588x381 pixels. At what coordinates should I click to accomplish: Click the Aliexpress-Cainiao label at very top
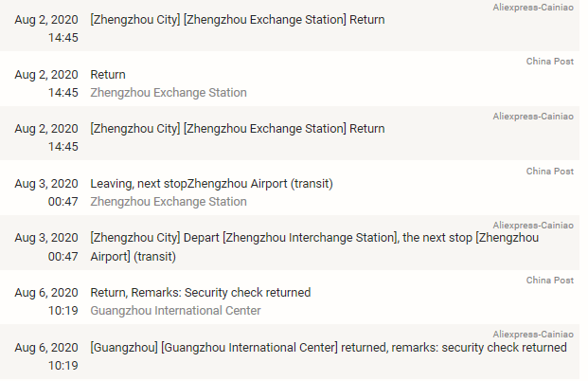point(533,8)
